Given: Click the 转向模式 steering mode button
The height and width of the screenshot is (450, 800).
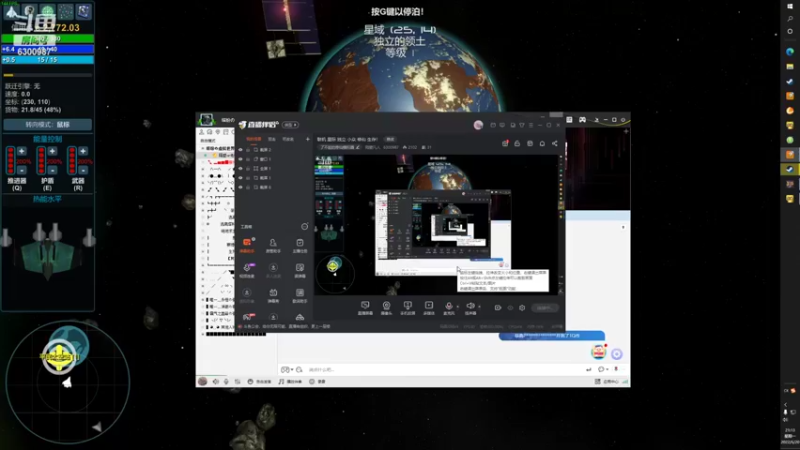Looking at the screenshot, I should (x=47, y=124).
